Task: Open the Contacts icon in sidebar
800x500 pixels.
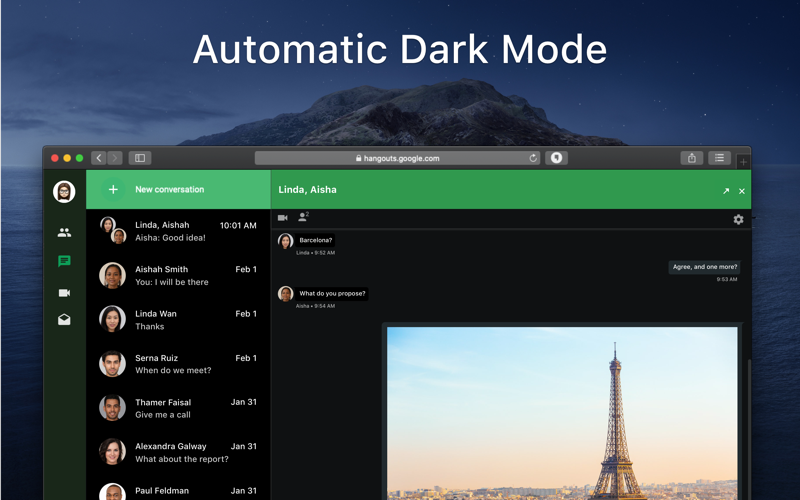Action: (64, 233)
